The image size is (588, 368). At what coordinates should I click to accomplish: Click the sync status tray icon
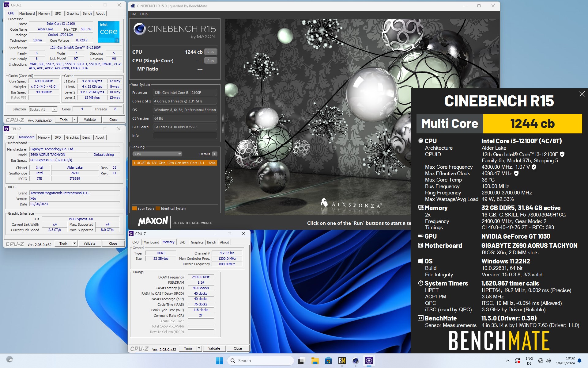[x=518, y=361]
